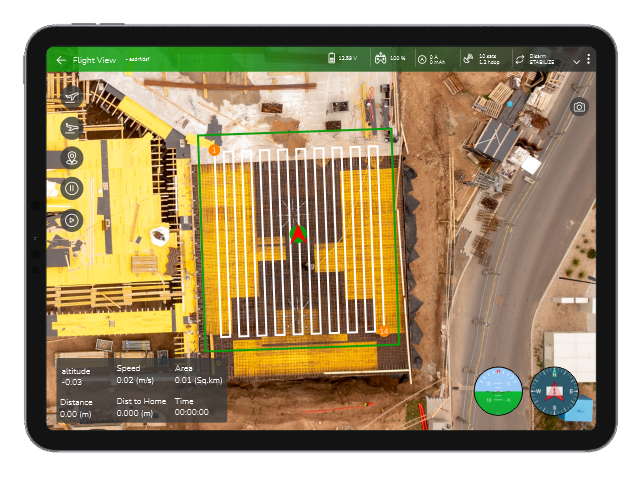Tap the Time value 00:00:00

[192, 412]
